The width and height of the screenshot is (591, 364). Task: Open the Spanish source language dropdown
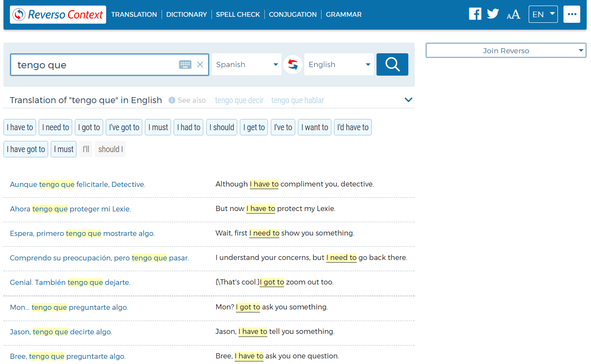click(x=246, y=64)
